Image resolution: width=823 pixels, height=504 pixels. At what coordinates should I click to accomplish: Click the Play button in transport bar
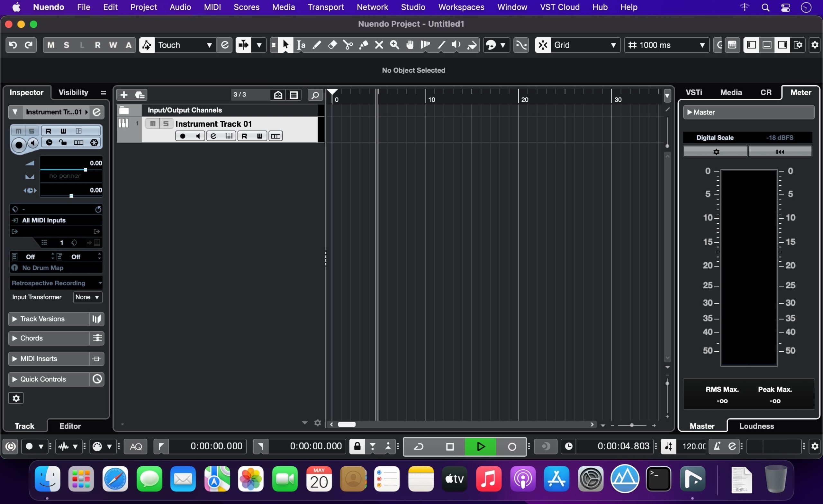480,447
